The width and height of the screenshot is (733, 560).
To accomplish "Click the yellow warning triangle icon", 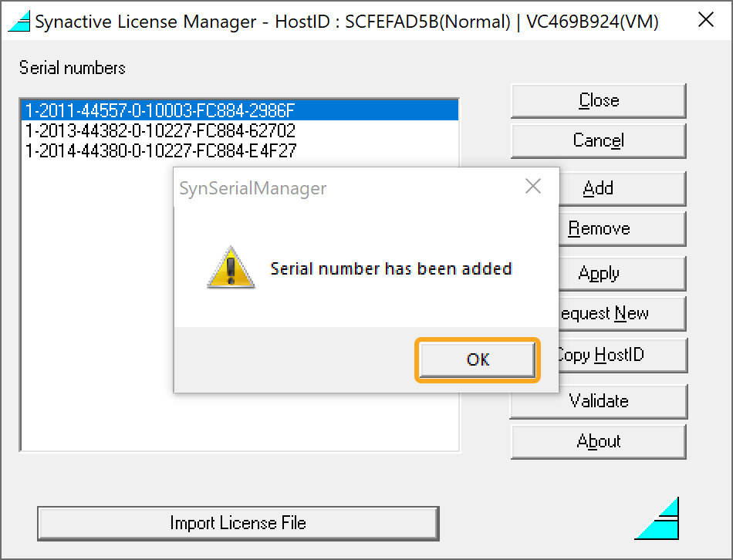I will 231,268.
